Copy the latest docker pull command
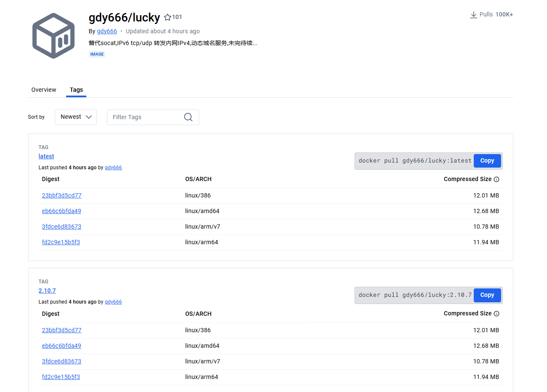This screenshot has width=547, height=392. 487,161
